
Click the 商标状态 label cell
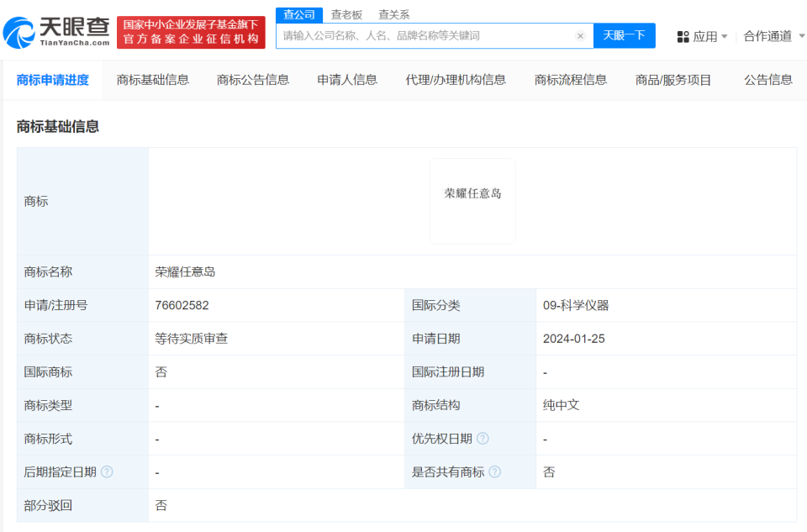tap(83, 339)
